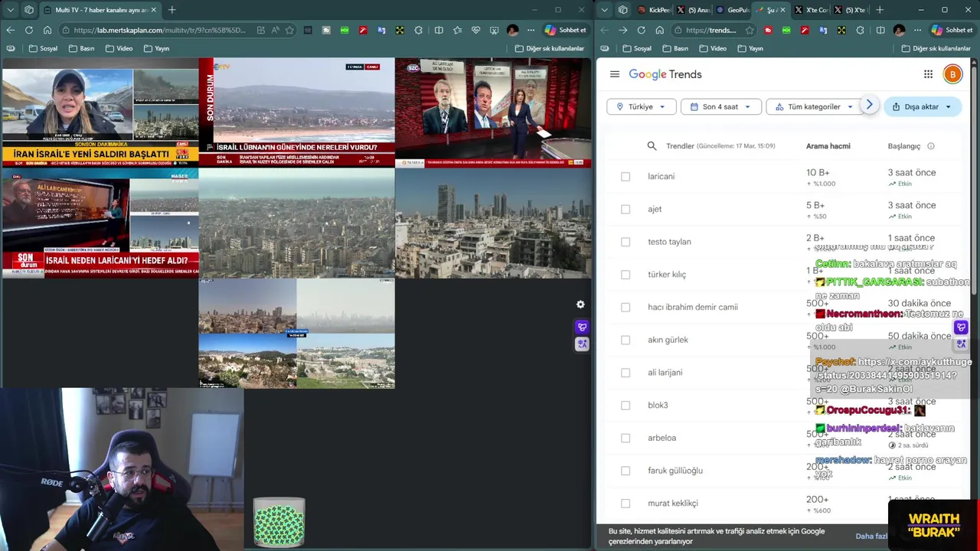Click Sohbet et Copilot button in Trends window
Viewport: 980px width, 551px height.
point(952,30)
